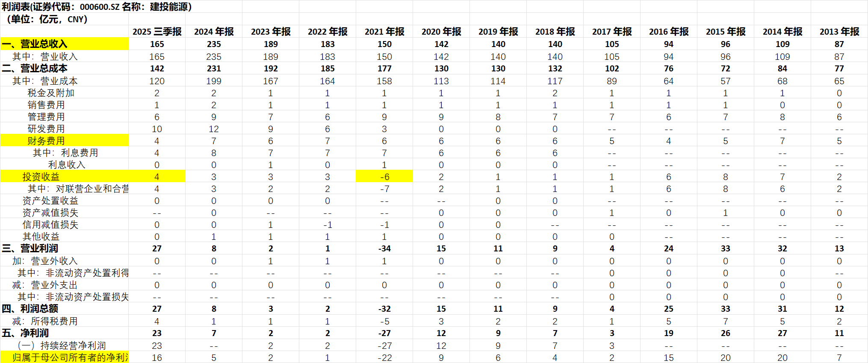Click 2013 营业成本 value '65'
This screenshot has height=363, width=868.
(x=839, y=81)
